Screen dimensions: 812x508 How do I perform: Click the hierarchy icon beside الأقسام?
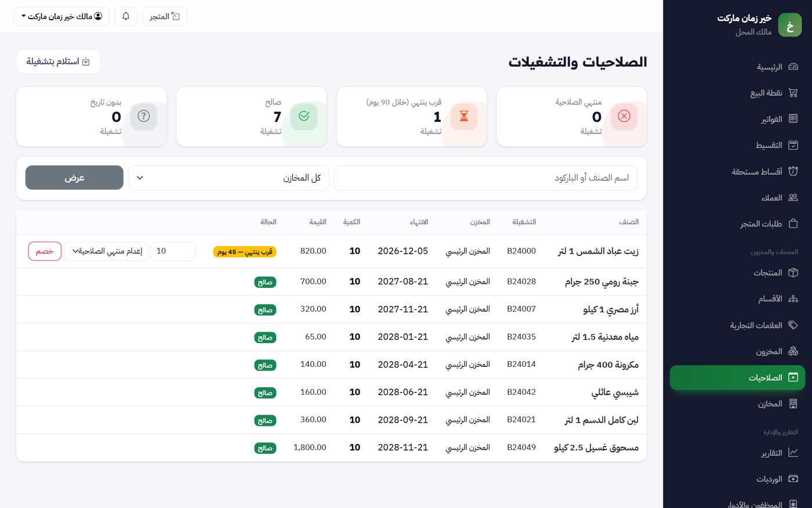793,299
